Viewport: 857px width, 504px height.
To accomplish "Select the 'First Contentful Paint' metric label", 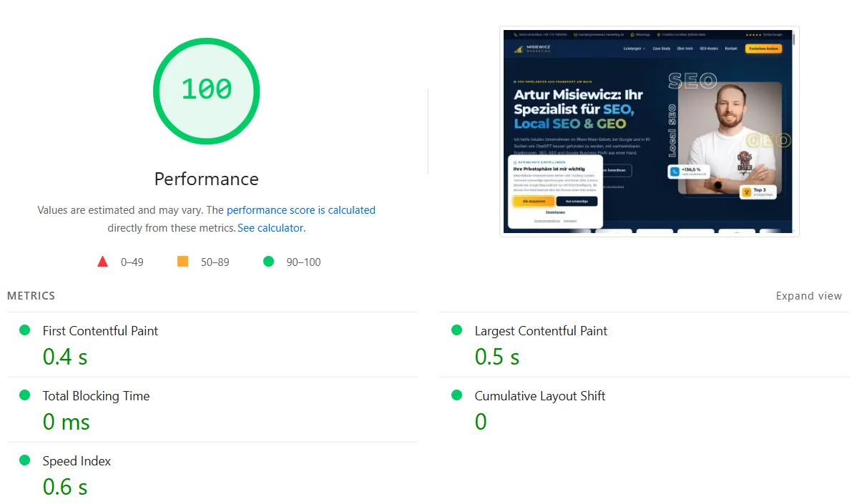I will tap(100, 331).
